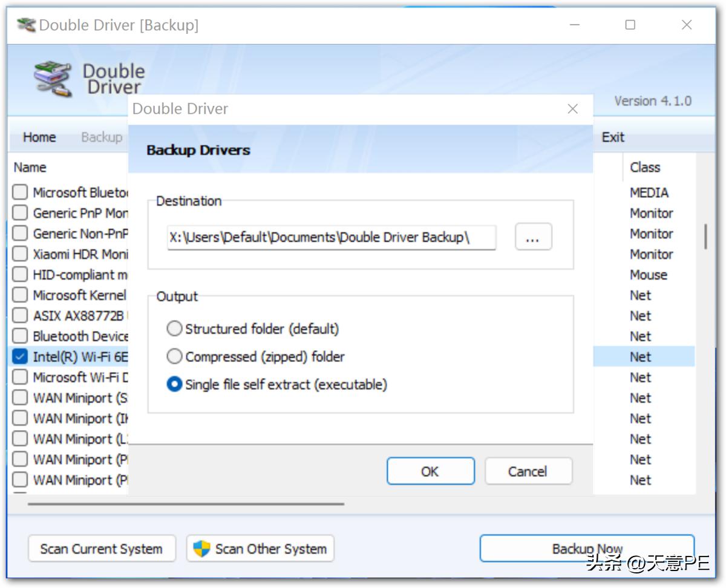Image resolution: width=726 pixels, height=588 pixels.
Task: Click the Double Driver title bar app icon
Action: pos(26,25)
